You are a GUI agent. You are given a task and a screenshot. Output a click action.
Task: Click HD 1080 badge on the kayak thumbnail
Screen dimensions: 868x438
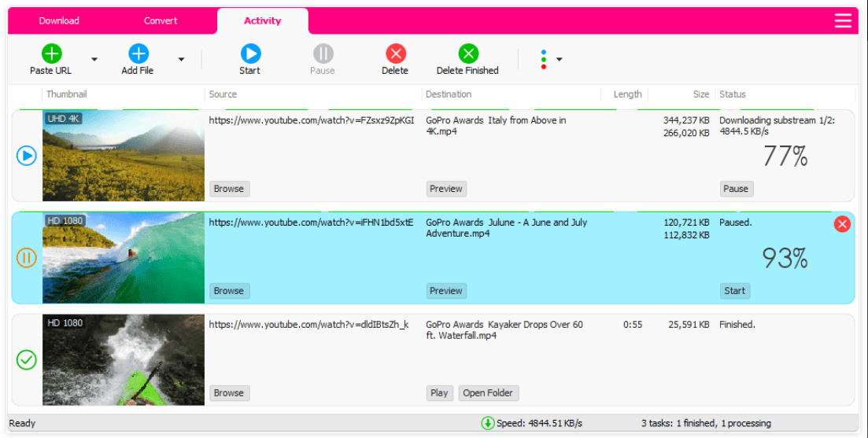coord(65,323)
